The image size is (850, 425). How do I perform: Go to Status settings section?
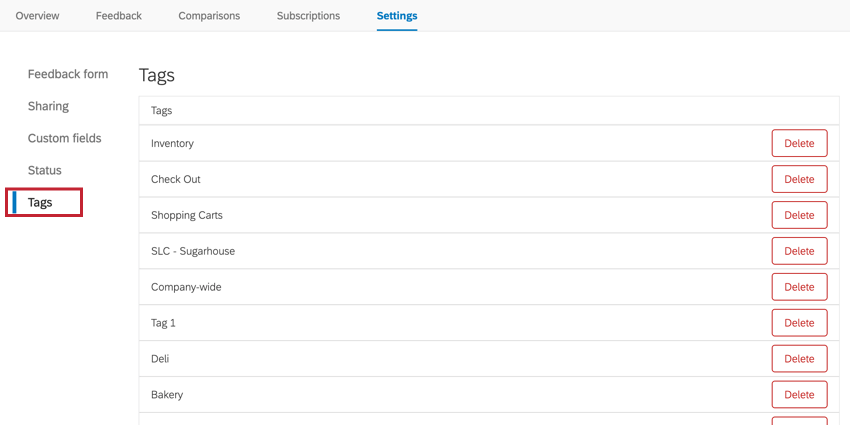(44, 170)
